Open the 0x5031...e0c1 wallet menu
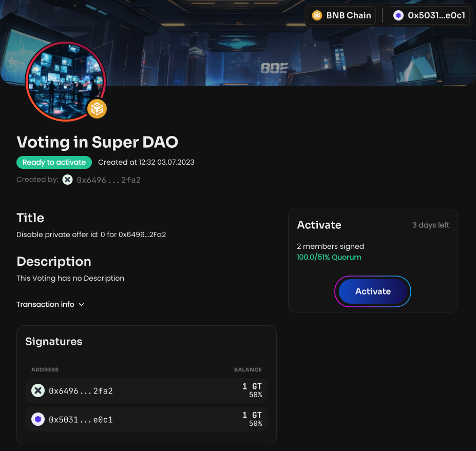Screen dimensions: 476x451 430,15
